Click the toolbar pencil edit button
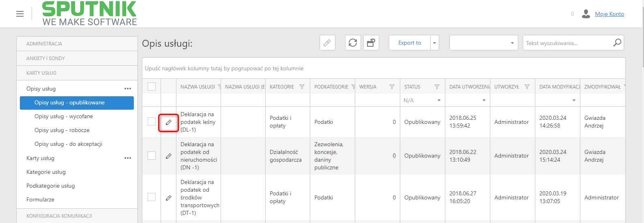Image resolution: width=644 pixels, height=223 pixels. pos(327,43)
